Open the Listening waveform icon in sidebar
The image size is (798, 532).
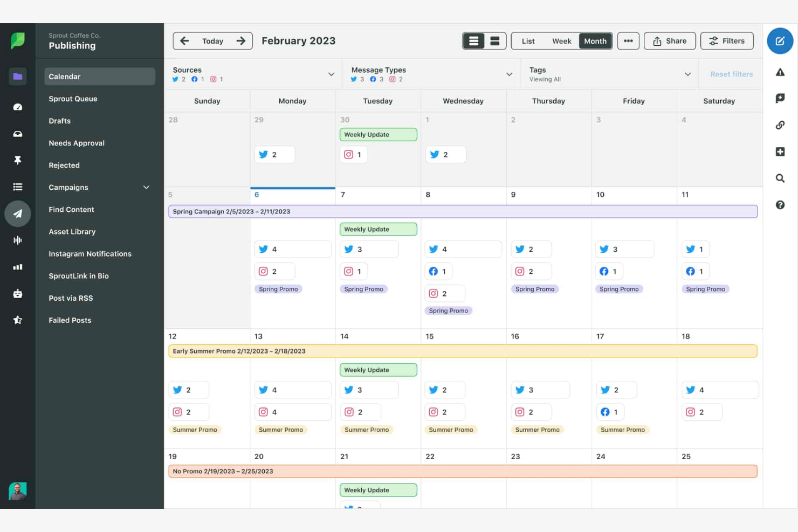pos(17,240)
